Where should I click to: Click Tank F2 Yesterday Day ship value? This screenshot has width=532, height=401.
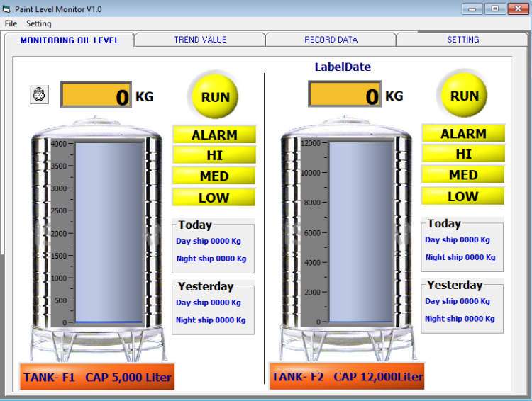458,301
